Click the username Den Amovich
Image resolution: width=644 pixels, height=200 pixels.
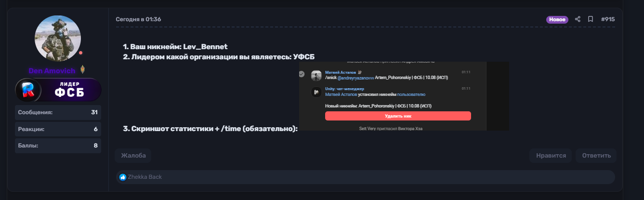[x=52, y=70]
